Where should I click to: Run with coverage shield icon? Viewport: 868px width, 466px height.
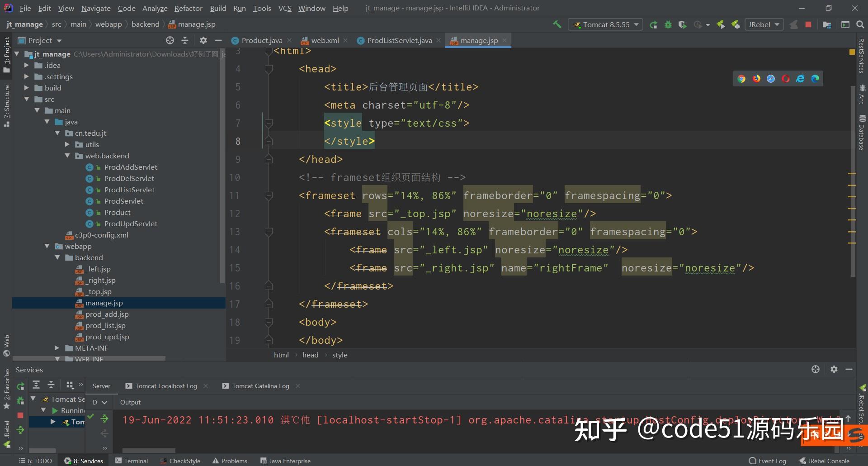click(x=683, y=24)
